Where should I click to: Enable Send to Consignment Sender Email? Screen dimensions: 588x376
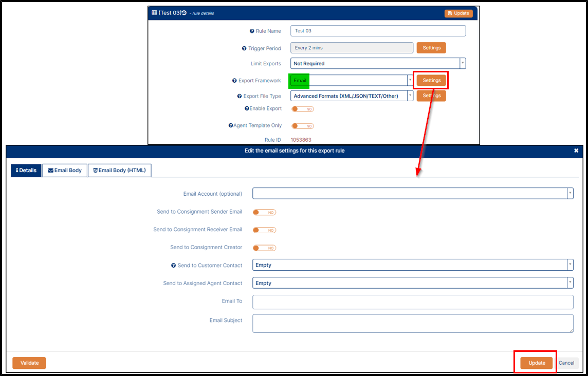[x=264, y=212]
